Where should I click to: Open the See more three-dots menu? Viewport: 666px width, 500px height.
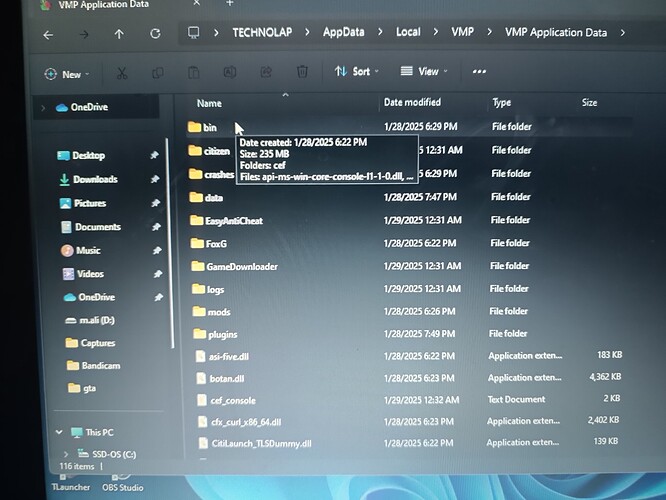479,72
